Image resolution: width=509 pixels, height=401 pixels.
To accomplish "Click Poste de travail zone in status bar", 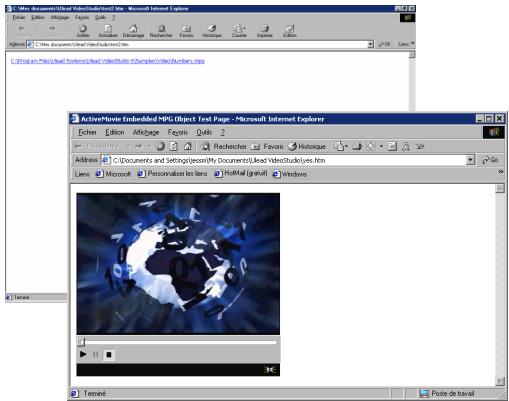I will (x=447, y=393).
